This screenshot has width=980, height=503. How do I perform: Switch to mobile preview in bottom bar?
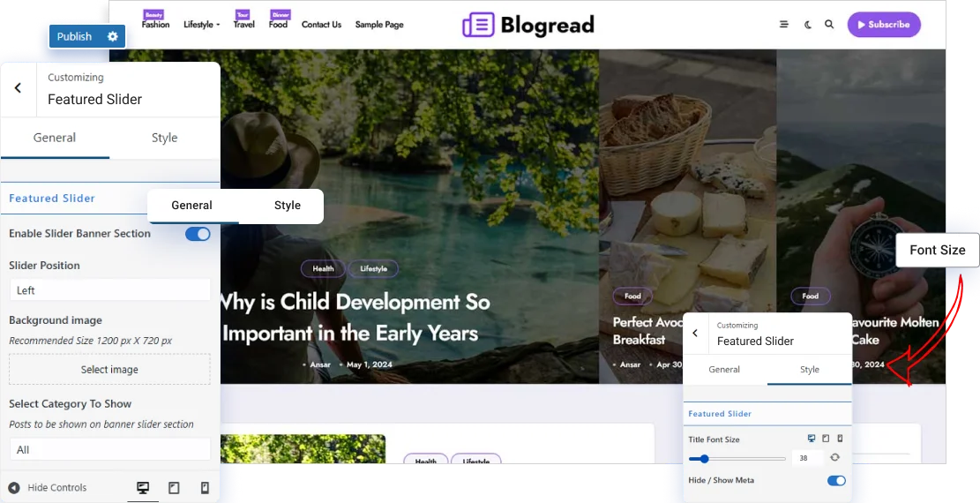(205, 488)
